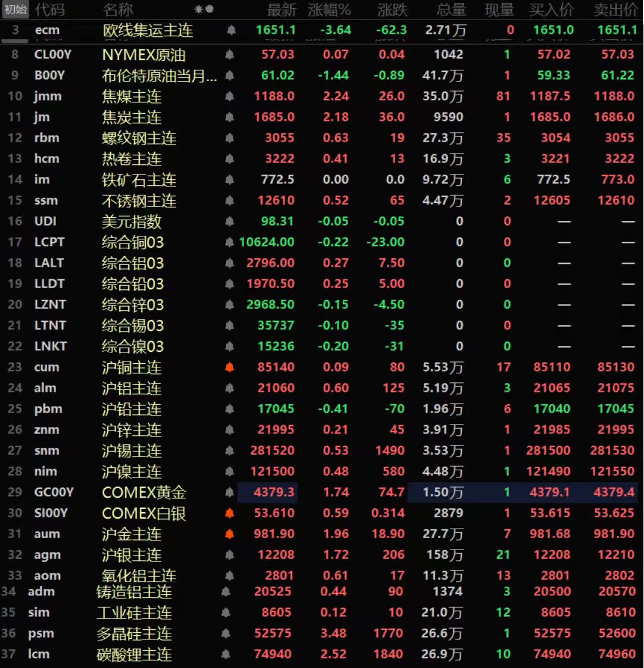Enable alert bell on COMEX黄金 row
Image resolution: width=644 pixels, height=668 pixels.
(230, 492)
